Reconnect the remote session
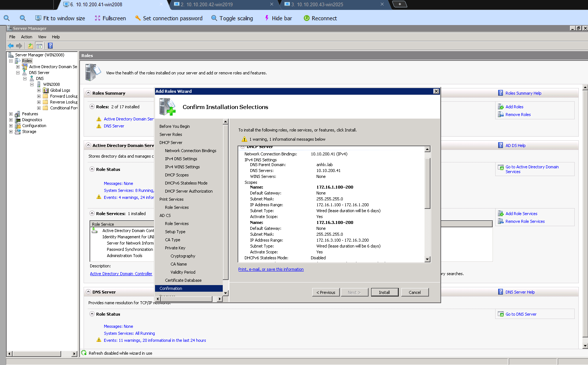 tap(320, 18)
